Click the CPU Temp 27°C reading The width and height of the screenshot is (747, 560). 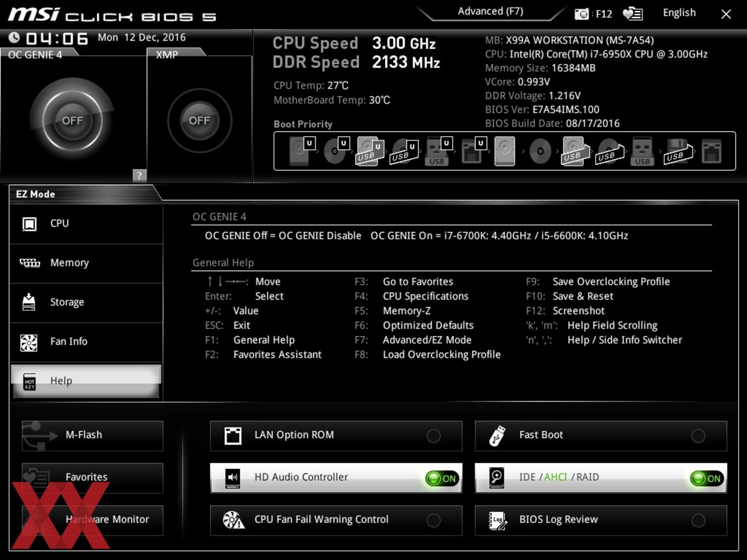pyautogui.click(x=311, y=86)
